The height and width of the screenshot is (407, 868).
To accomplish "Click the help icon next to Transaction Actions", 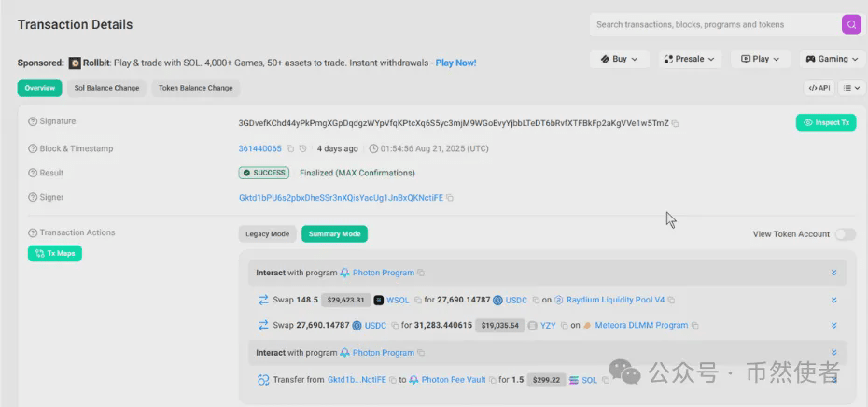I will [x=33, y=233].
